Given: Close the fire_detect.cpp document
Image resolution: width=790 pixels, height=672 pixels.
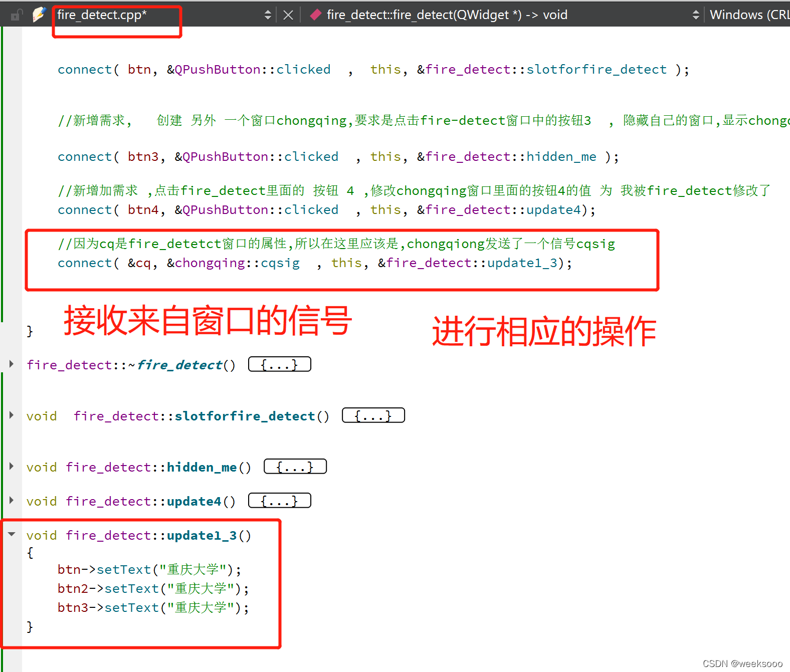Looking at the screenshot, I should [x=288, y=15].
